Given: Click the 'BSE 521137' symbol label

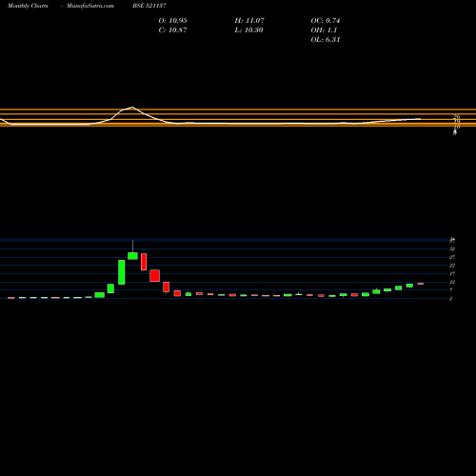Looking at the screenshot, I should click(149, 6).
